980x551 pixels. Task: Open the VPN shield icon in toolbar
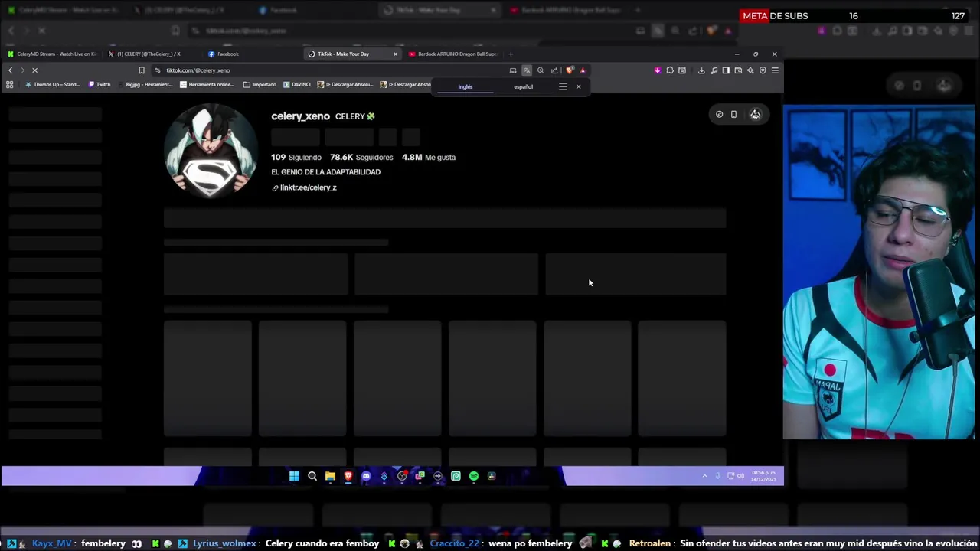tap(763, 70)
